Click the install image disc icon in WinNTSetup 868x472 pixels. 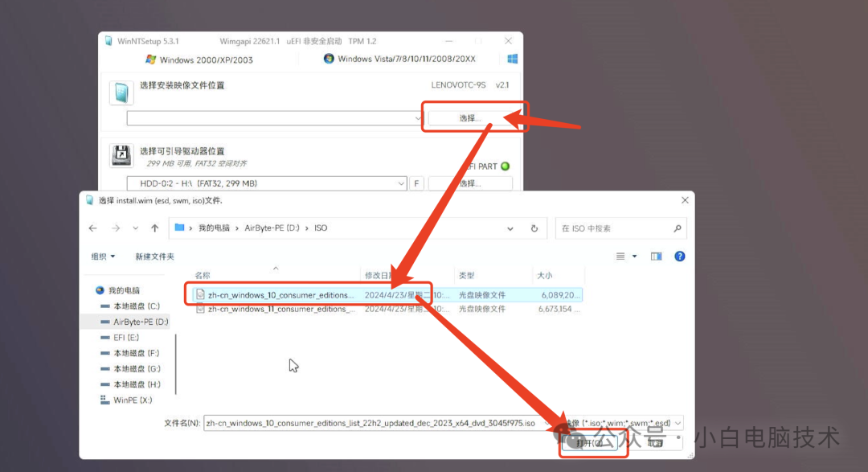coord(121,92)
